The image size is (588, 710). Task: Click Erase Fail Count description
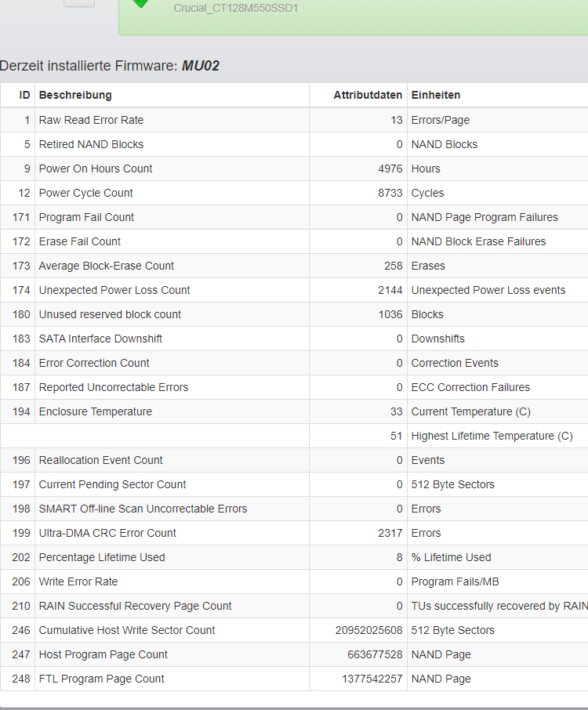click(x=80, y=242)
